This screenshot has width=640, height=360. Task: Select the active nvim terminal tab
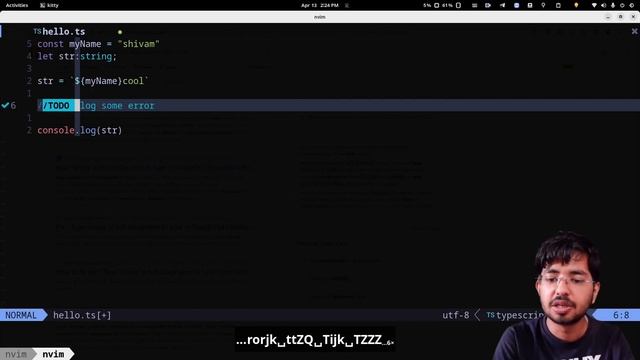(53, 354)
